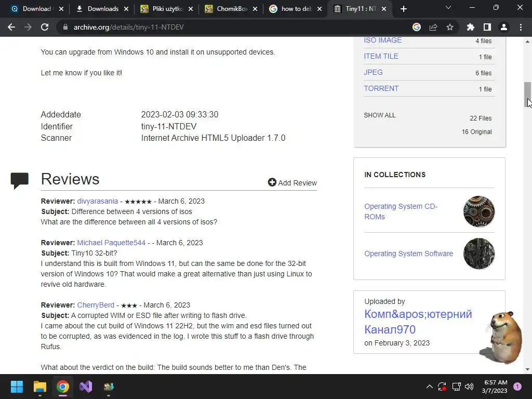
Task: Click the identifier value tiny-11-NTDEV
Action: tap(169, 127)
